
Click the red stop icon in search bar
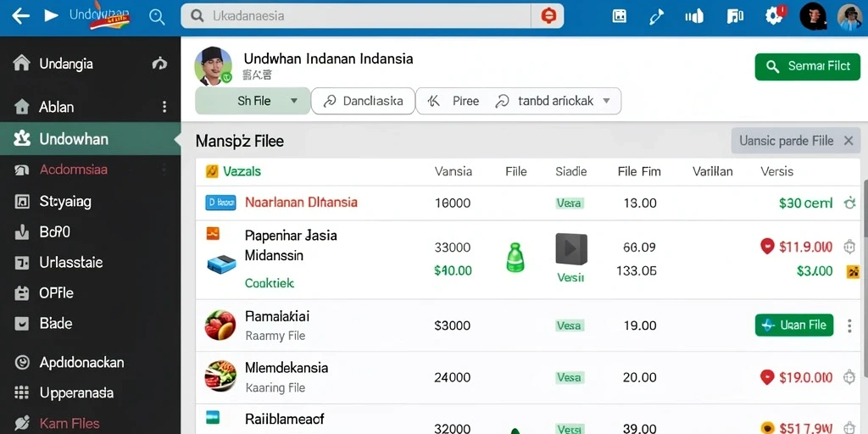coord(548,16)
